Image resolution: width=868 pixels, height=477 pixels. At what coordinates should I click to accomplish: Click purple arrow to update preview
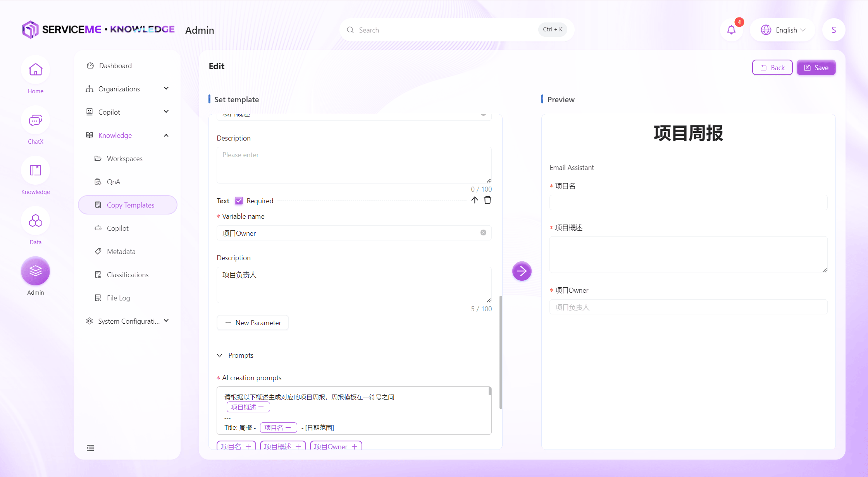(522, 271)
